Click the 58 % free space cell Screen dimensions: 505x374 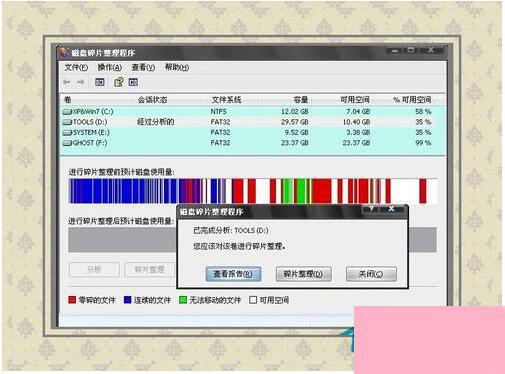pos(423,112)
